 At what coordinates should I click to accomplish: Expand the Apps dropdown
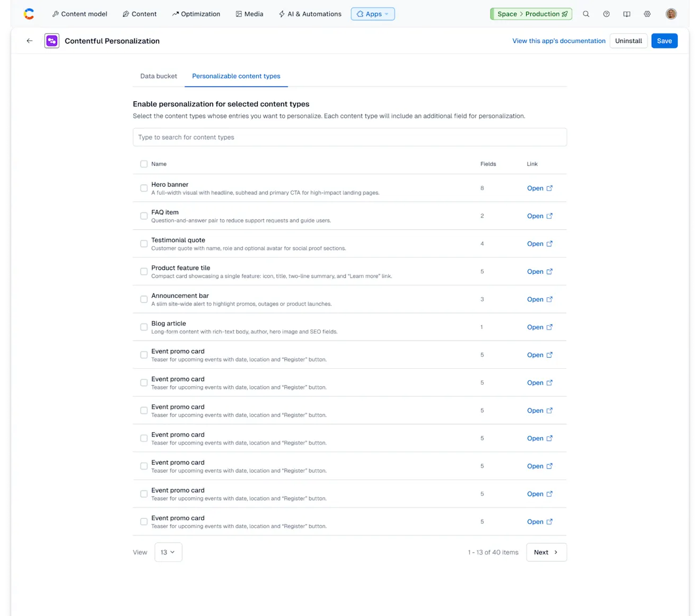click(x=373, y=14)
